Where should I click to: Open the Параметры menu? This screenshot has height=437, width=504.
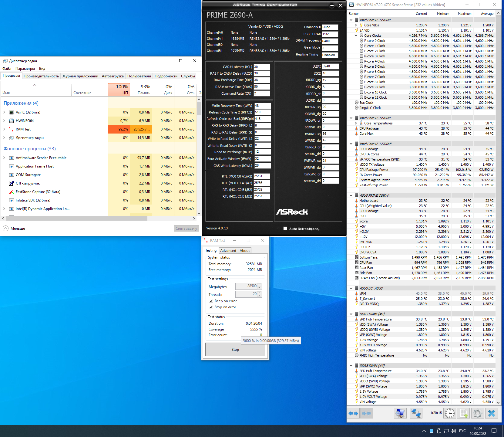(25, 69)
